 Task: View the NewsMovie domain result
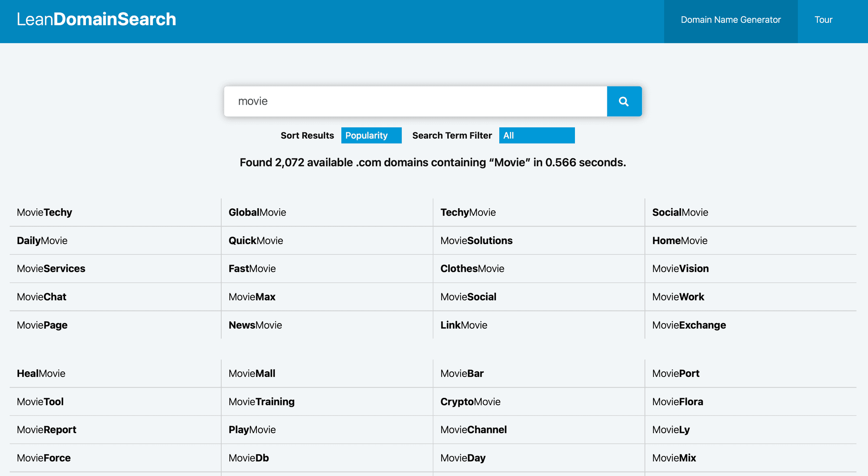(255, 325)
